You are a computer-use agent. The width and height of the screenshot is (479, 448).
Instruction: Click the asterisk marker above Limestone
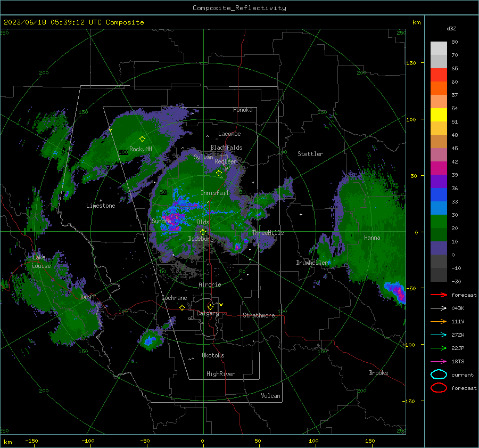[101, 201]
